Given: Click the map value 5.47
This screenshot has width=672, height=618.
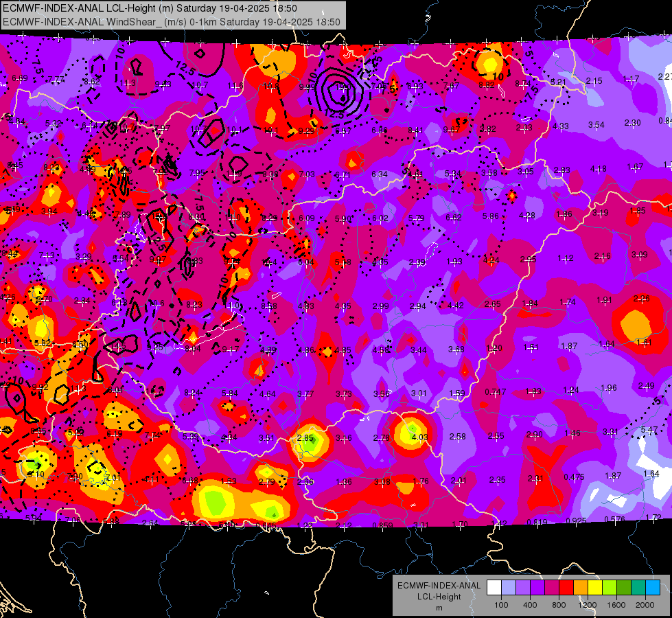Looking at the screenshot, I should (x=649, y=429).
